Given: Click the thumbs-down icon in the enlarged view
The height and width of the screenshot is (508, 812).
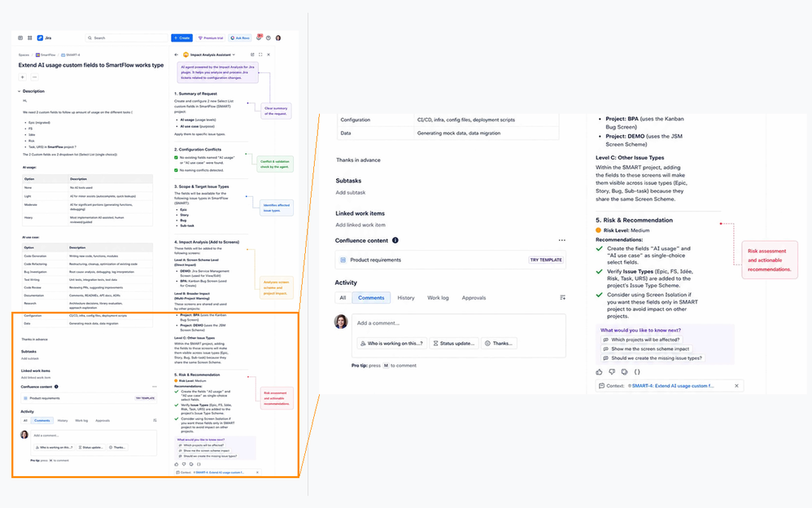Looking at the screenshot, I should tap(612, 372).
